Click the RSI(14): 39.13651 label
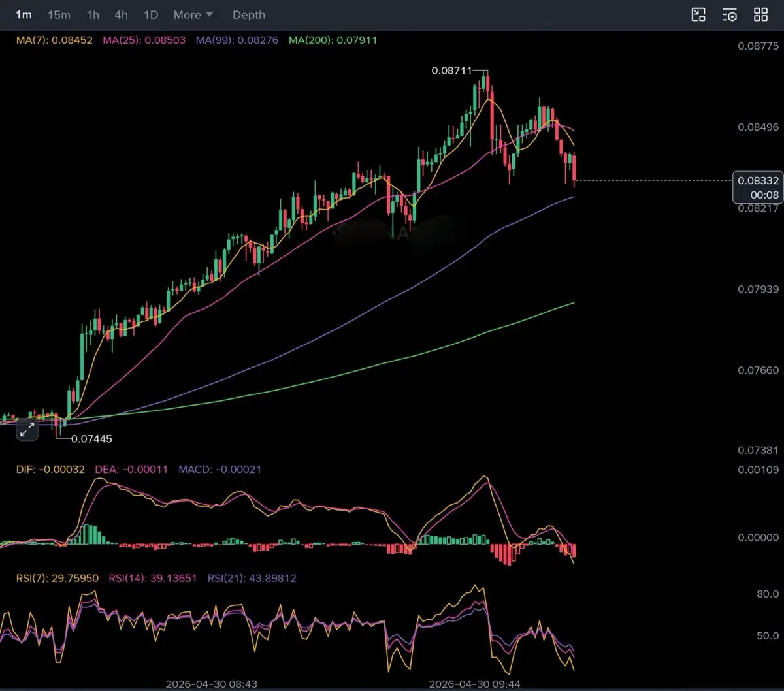Screen dimensions: 784x691 (x=153, y=578)
